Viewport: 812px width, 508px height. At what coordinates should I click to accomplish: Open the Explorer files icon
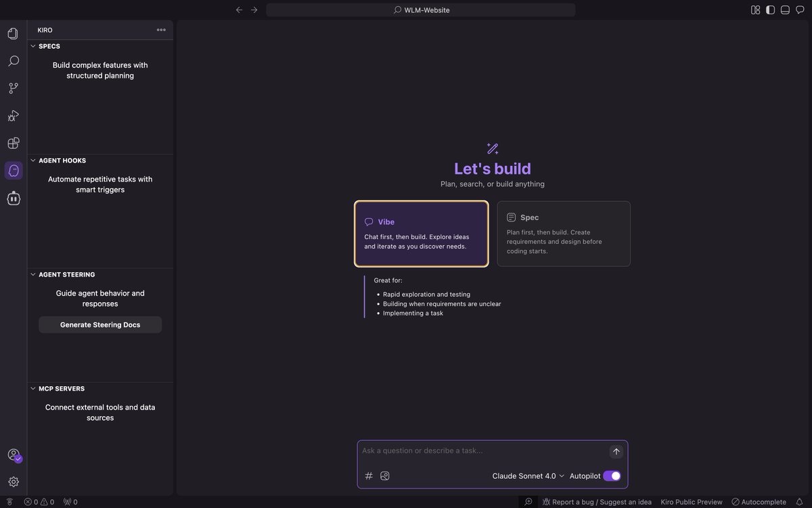[13, 33]
